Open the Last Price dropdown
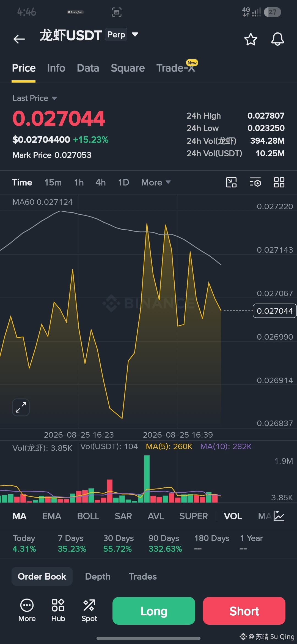This screenshot has width=297, height=644. [35, 98]
